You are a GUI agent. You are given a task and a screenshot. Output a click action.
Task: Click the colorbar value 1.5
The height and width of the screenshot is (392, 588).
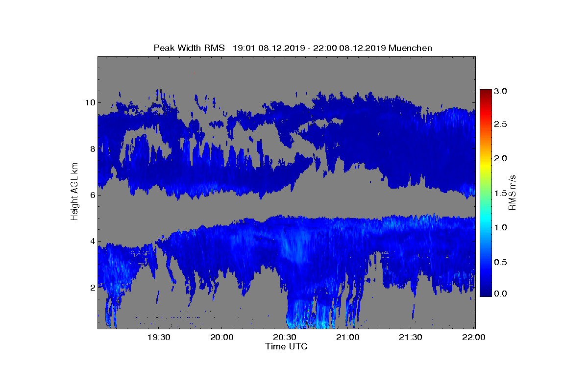point(500,194)
